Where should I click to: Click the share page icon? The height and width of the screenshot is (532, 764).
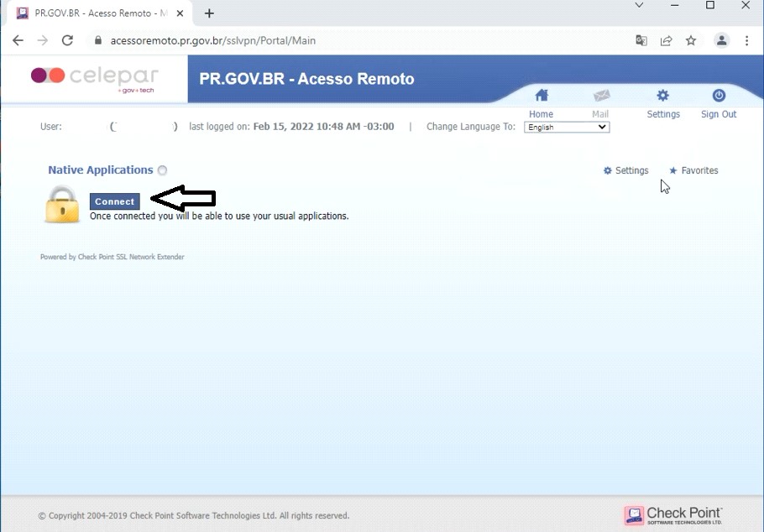[x=666, y=40]
